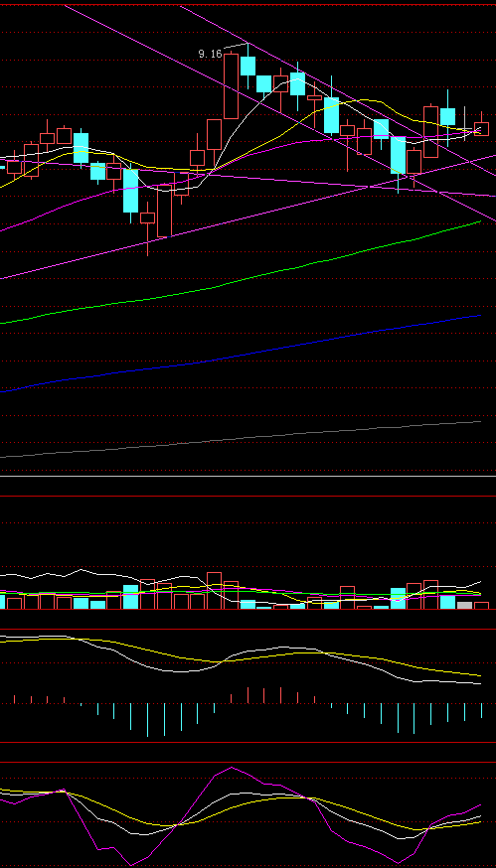Click the tallest cyan filled volume bar
Image resolution: width=496 pixels, height=868 pixels.
pyautogui.click(x=130, y=597)
